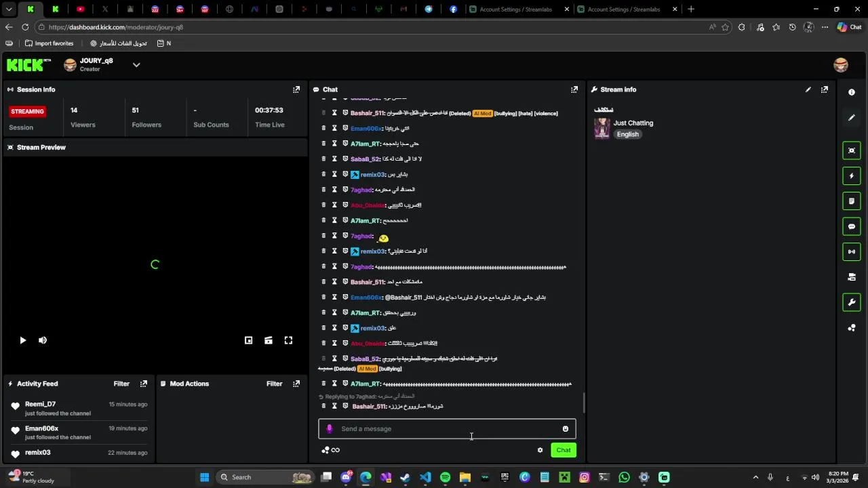Toggle the note document panel in sidebar
Viewport: 868px width, 488px height.
[x=852, y=201]
